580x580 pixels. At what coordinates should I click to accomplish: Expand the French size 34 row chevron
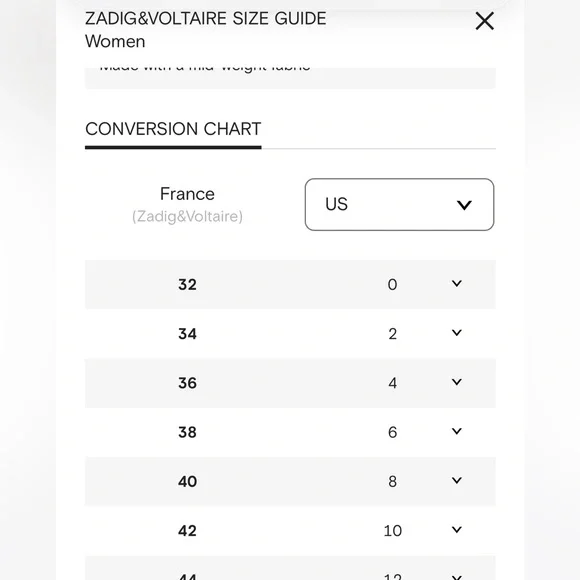point(457,333)
